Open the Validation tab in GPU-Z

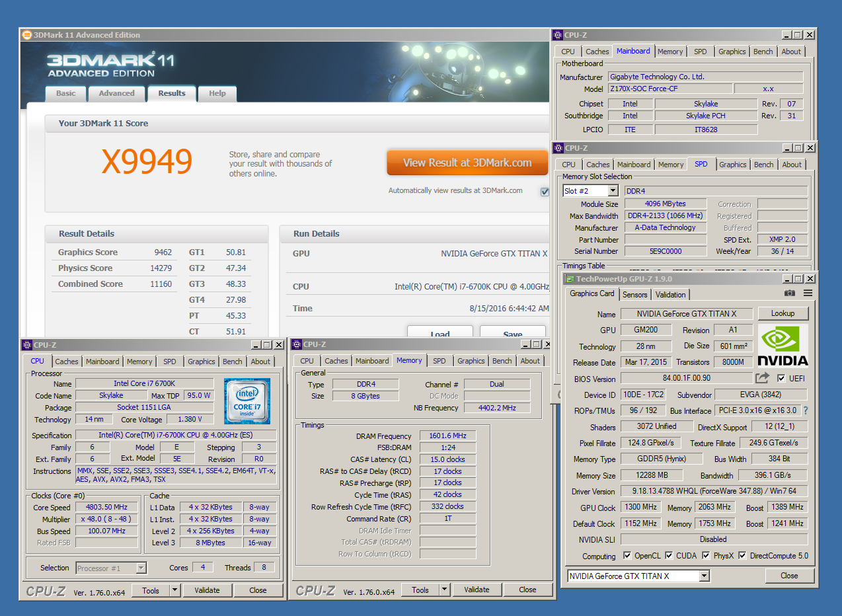pyautogui.click(x=671, y=295)
